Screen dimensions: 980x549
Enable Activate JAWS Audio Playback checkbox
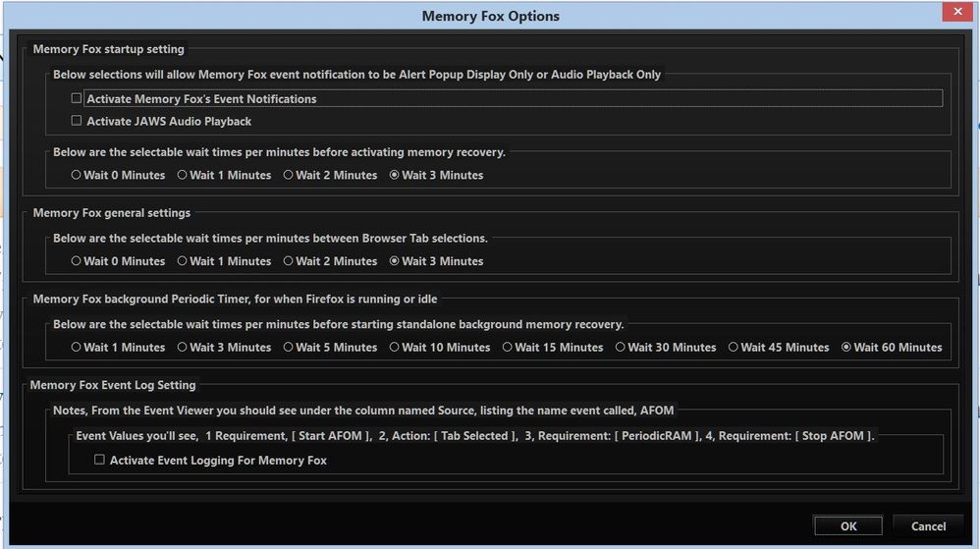[x=77, y=121]
